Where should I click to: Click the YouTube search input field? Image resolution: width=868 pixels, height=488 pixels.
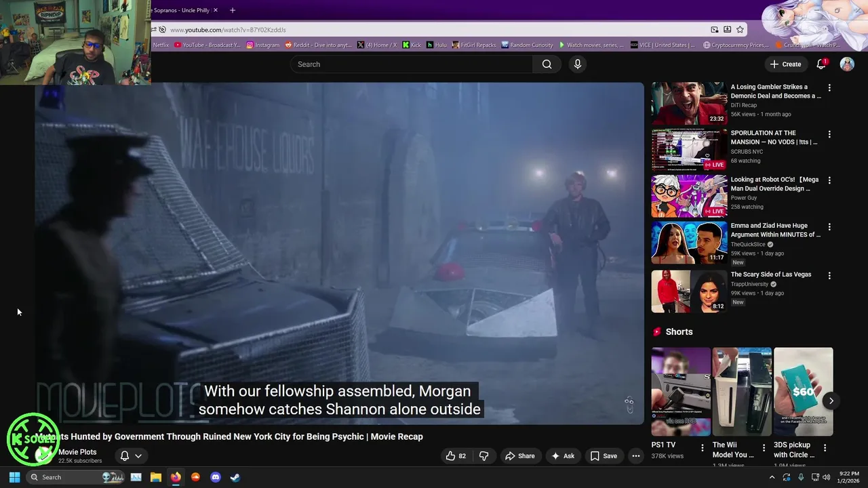(x=412, y=64)
